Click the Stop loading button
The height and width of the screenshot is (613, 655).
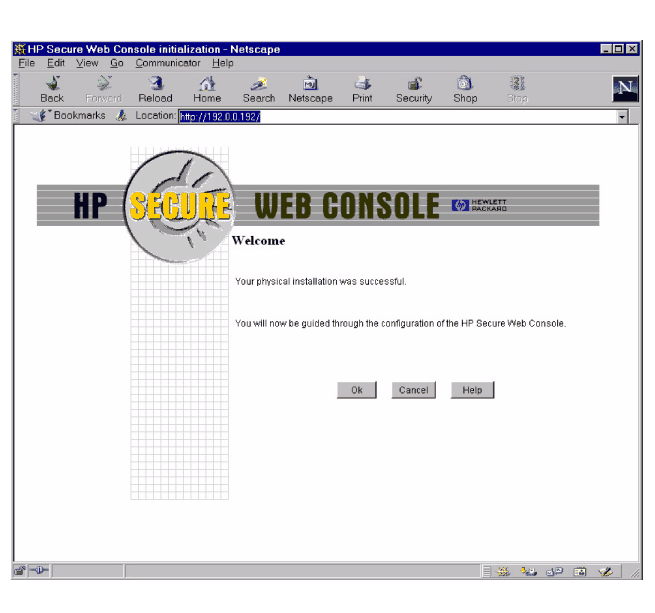click(x=517, y=89)
